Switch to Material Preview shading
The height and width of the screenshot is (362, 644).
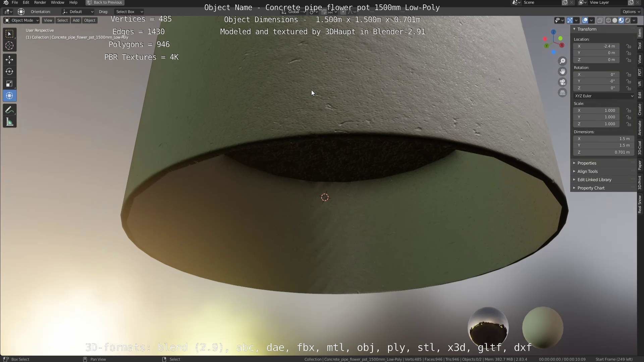point(621,20)
